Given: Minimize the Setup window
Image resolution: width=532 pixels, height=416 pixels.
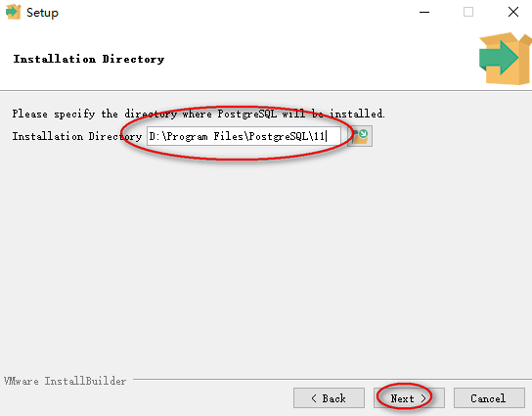Looking at the screenshot, I should point(424,12).
